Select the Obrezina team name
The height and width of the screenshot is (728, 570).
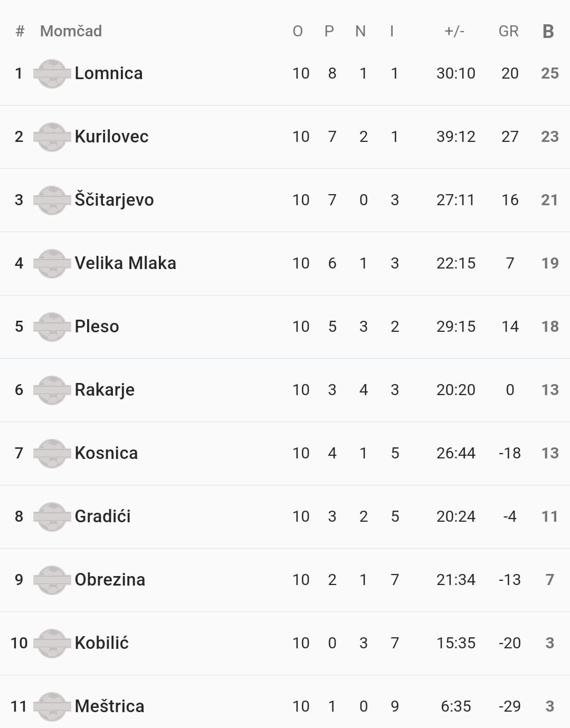tap(110, 580)
